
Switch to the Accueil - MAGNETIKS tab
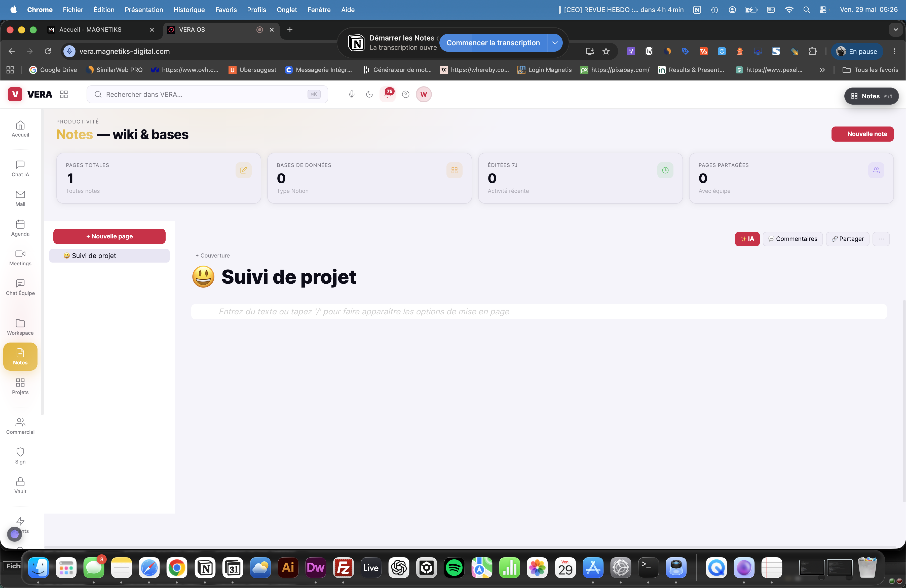pos(101,30)
